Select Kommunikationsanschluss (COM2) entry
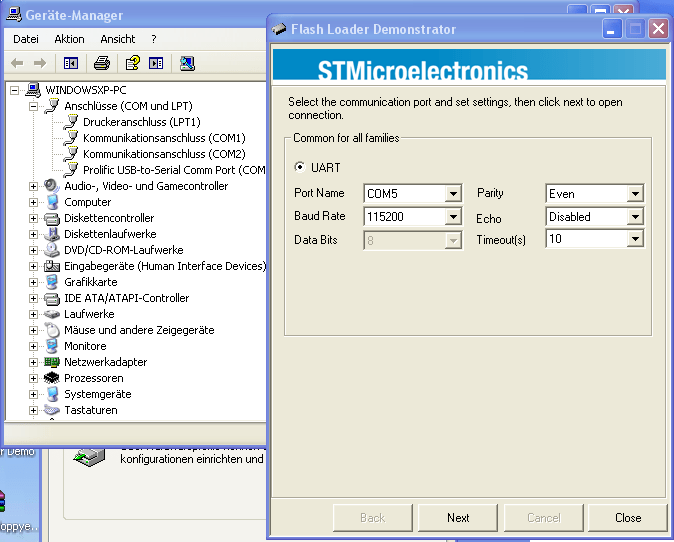Image resolution: width=674 pixels, height=542 pixels. pos(164,154)
